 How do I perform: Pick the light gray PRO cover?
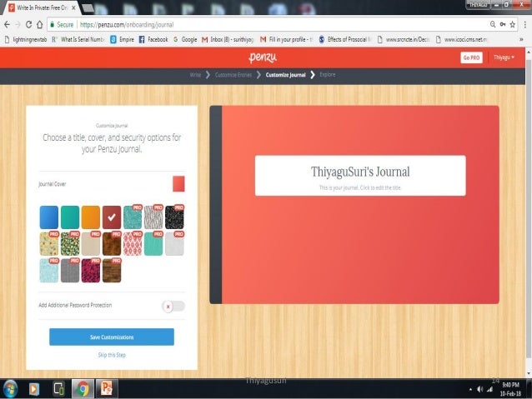174,244
